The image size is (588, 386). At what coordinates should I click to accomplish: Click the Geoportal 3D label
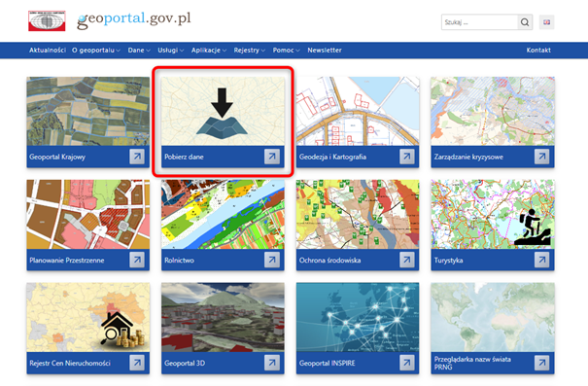pyautogui.click(x=185, y=363)
